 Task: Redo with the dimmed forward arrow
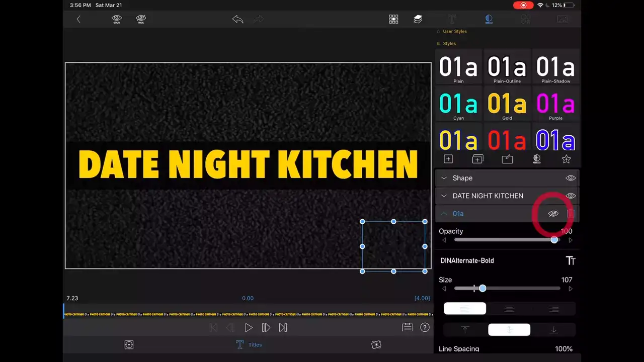(x=259, y=19)
